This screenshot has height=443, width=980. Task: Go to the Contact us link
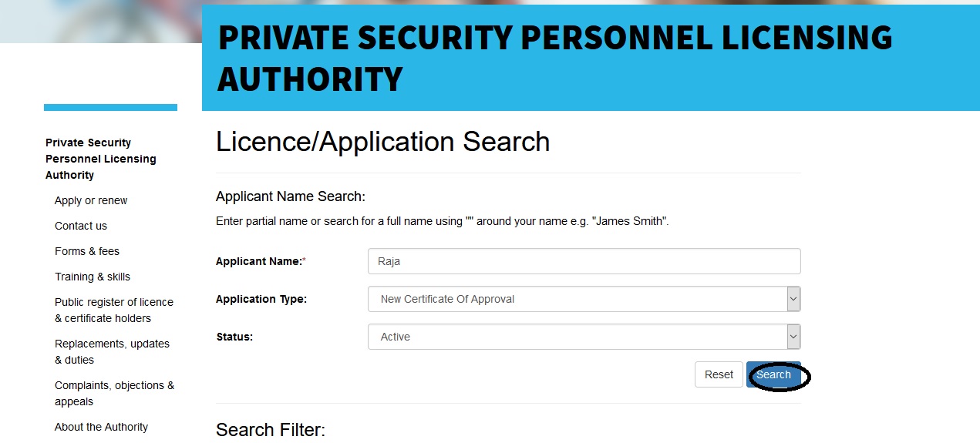pyautogui.click(x=81, y=226)
